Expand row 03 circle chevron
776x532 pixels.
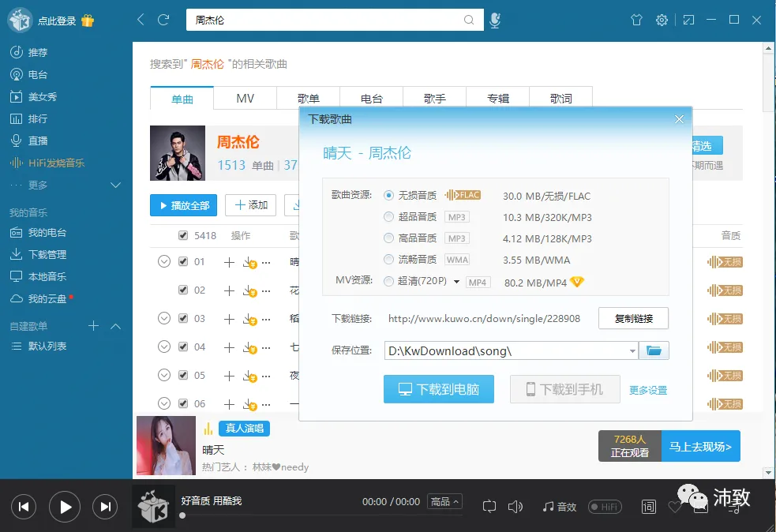(x=164, y=318)
